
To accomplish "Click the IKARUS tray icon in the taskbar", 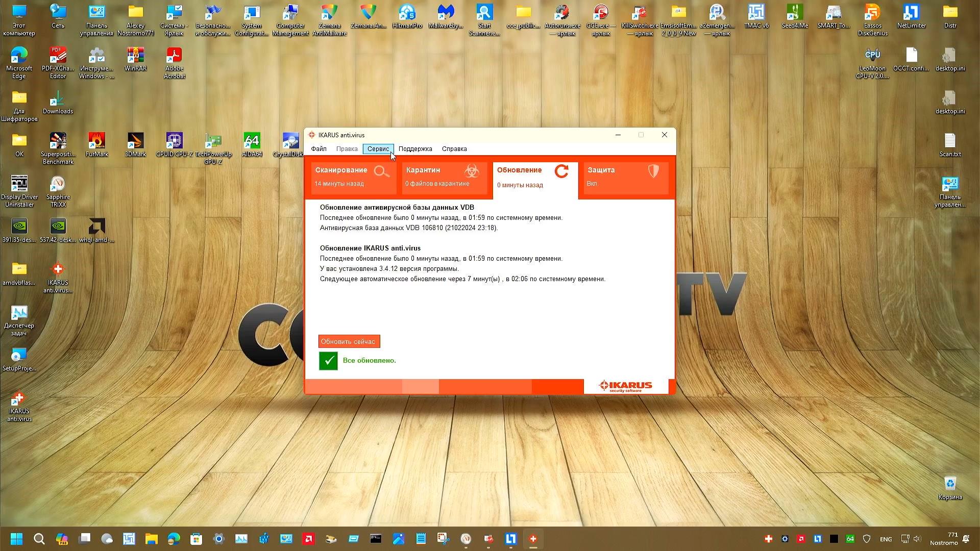I will coord(768,539).
